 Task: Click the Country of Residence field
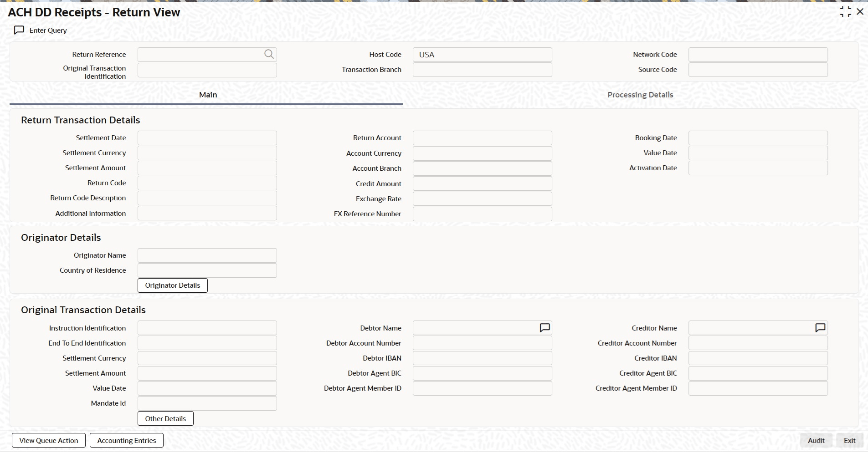[x=207, y=270]
